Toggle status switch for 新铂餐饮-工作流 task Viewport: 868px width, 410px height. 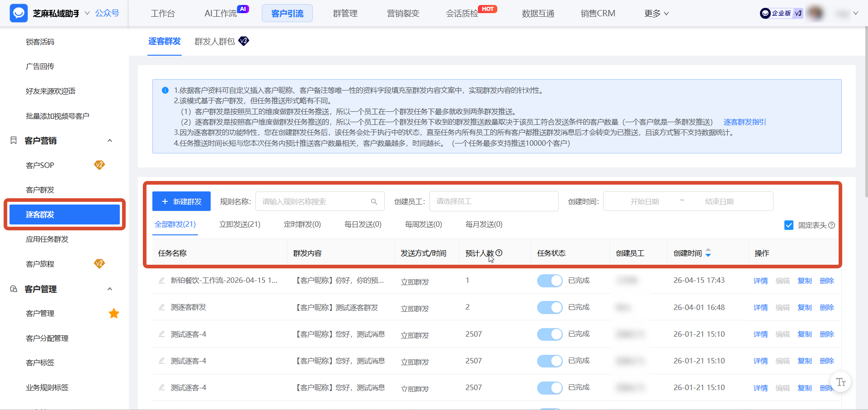pyautogui.click(x=550, y=281)
